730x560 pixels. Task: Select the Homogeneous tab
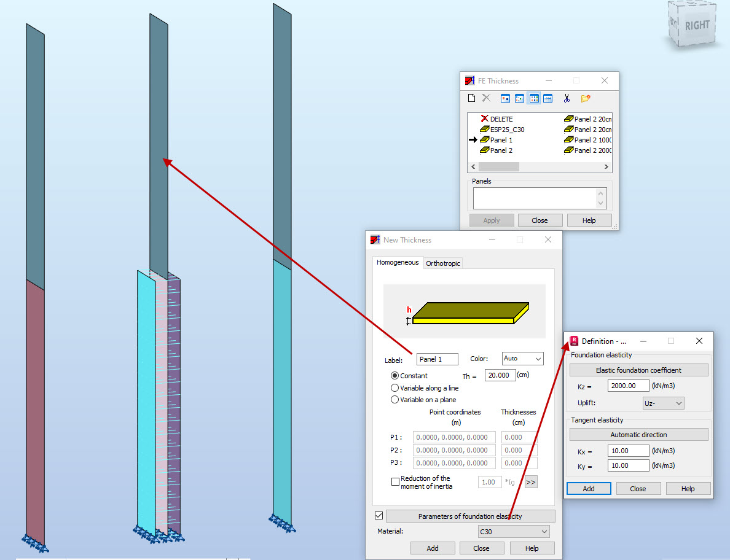tap(398, 262)
